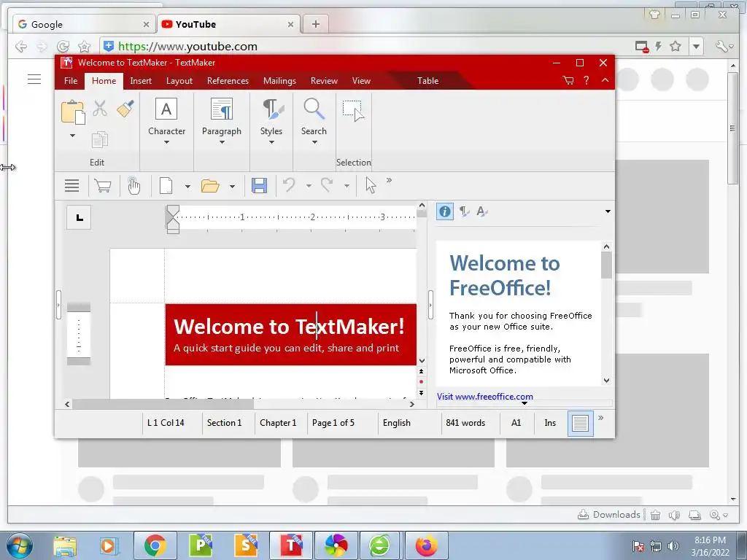Viewport: 747px width, 560px height.
Task: Switch to the Table ribbon tab
Action: click(x=427, y=81)
